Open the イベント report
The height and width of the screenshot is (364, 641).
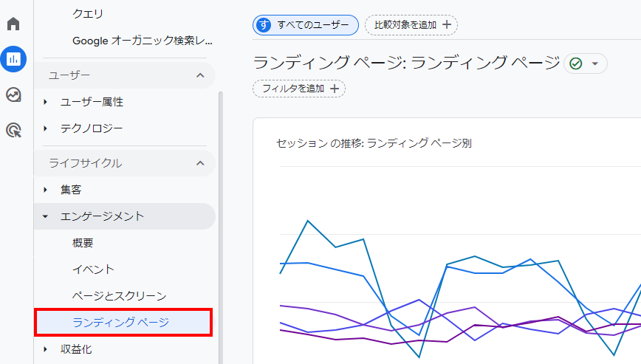(93, 269)
